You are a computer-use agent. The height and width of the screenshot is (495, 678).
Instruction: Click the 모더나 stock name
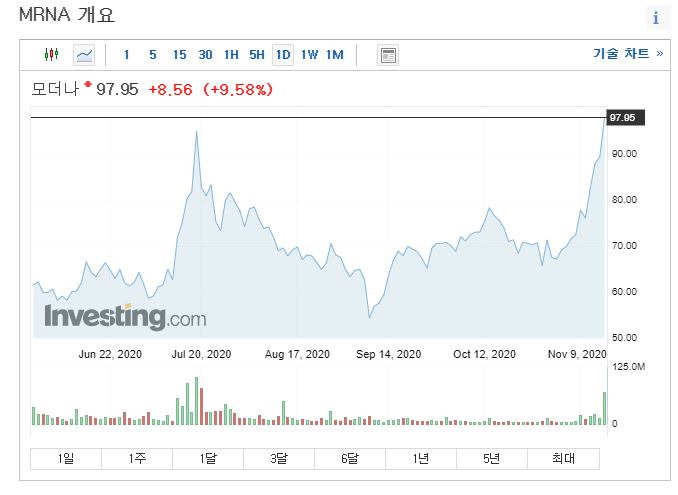tap(55, 89)
